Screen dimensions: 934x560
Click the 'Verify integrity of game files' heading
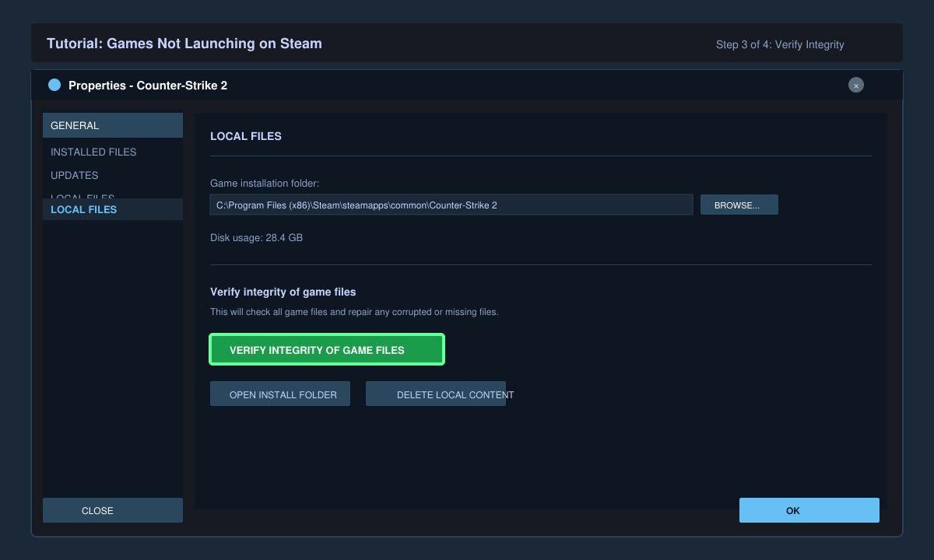283,292
